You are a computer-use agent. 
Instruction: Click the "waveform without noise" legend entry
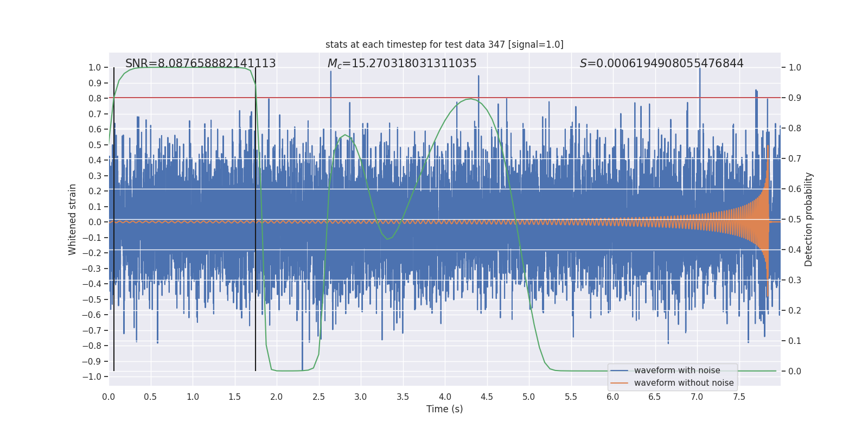click(x=684, y=383)
